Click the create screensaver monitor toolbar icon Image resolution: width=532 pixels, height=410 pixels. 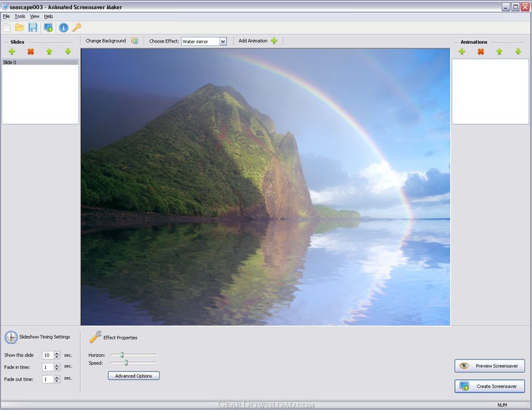pos(48,27)
